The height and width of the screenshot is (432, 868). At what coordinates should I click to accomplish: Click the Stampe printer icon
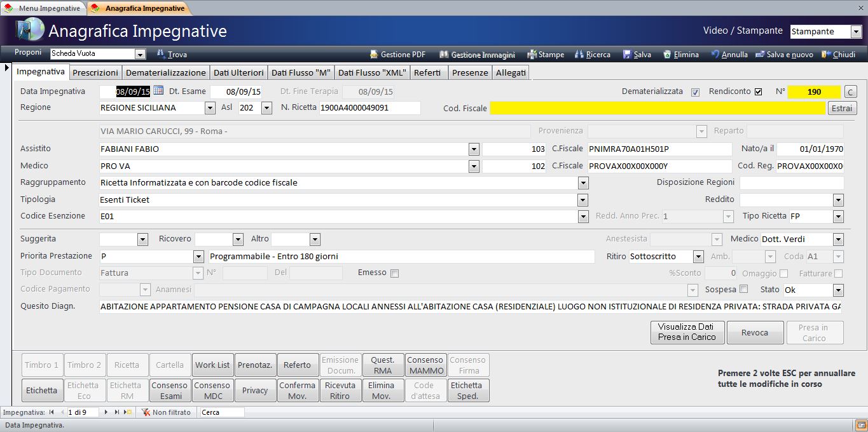(x=532, y=55)
